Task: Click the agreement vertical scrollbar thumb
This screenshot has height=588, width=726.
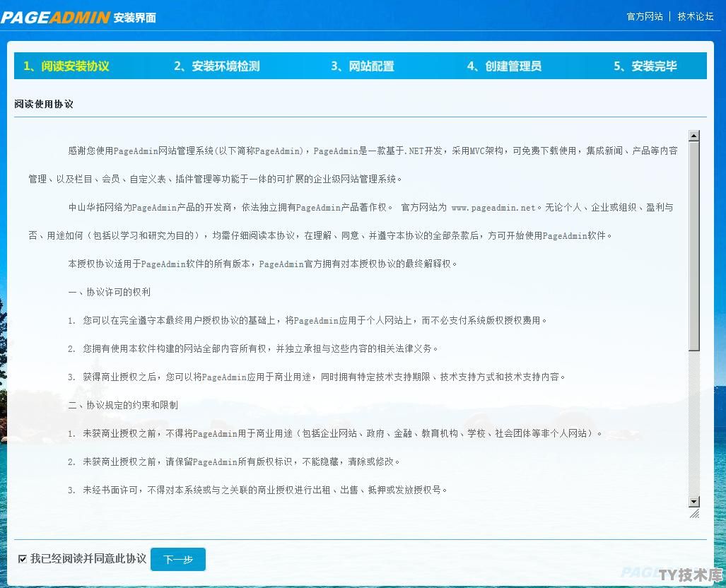Action: pos(693,246)
